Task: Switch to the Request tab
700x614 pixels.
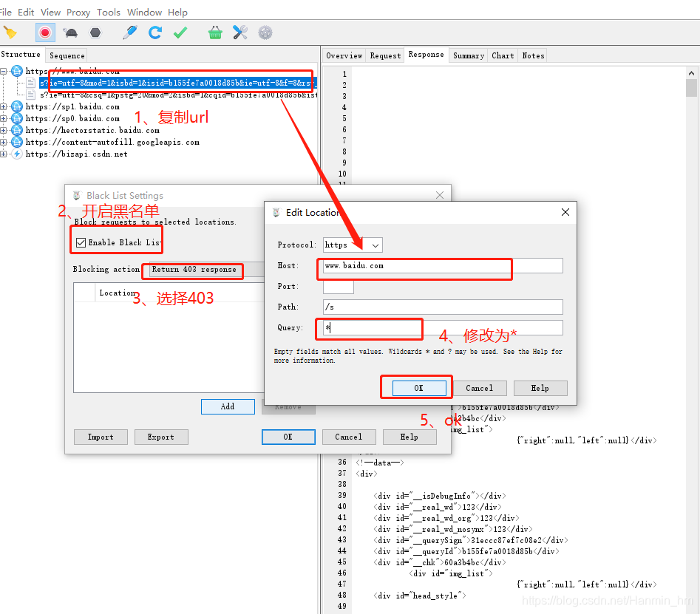Action: [x=385, y=55]
